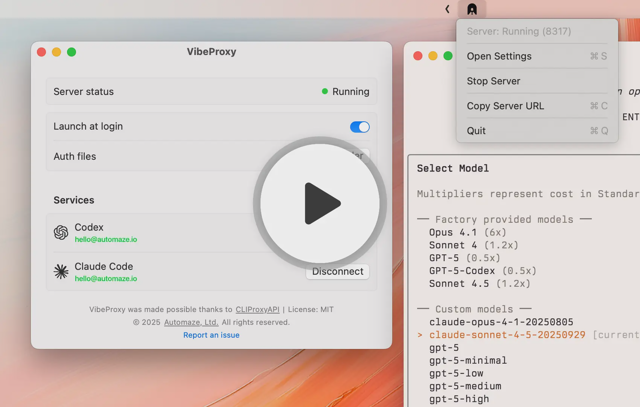Open the Automaze, Ltd. link
640x407 pixels.
[x=191, y=322]
